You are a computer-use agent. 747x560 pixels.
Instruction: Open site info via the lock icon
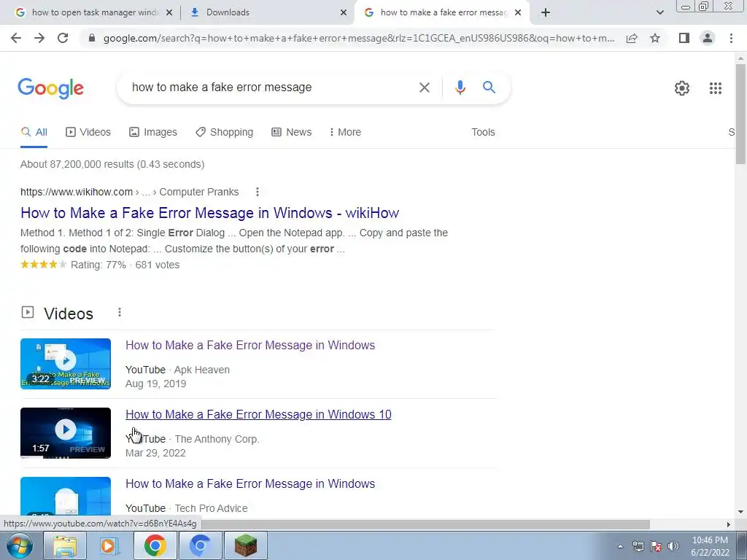pos(92,38)
